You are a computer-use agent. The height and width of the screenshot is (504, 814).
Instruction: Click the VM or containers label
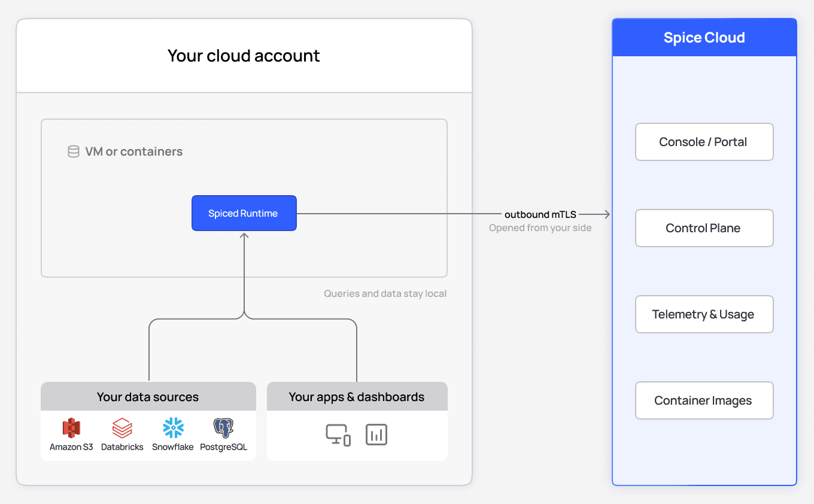coord(134,151)
